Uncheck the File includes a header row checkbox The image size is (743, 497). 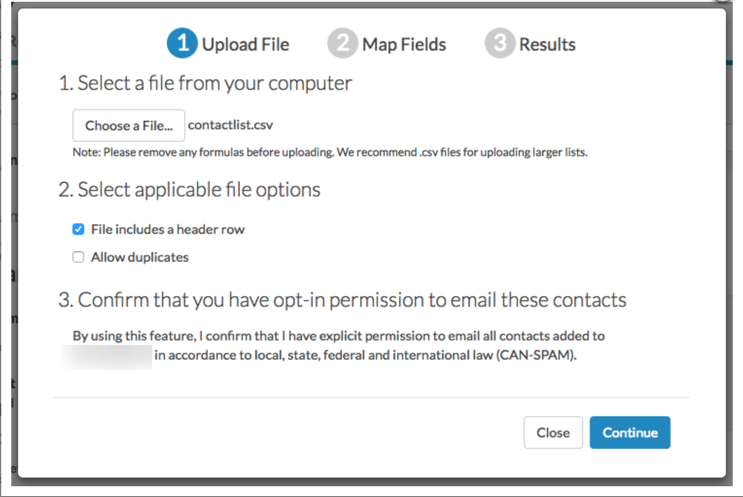(x=78, y=229)
